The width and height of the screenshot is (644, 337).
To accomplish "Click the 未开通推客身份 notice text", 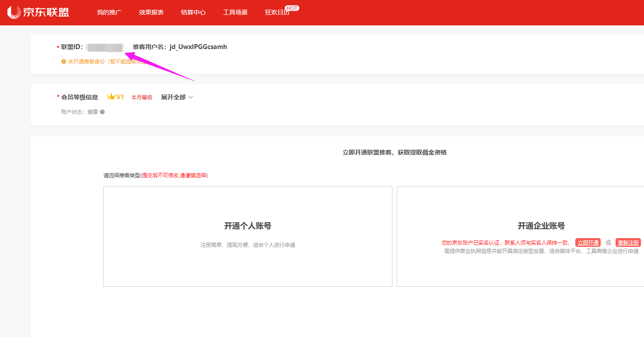I will pyautogui.click(x=108, y=62).
